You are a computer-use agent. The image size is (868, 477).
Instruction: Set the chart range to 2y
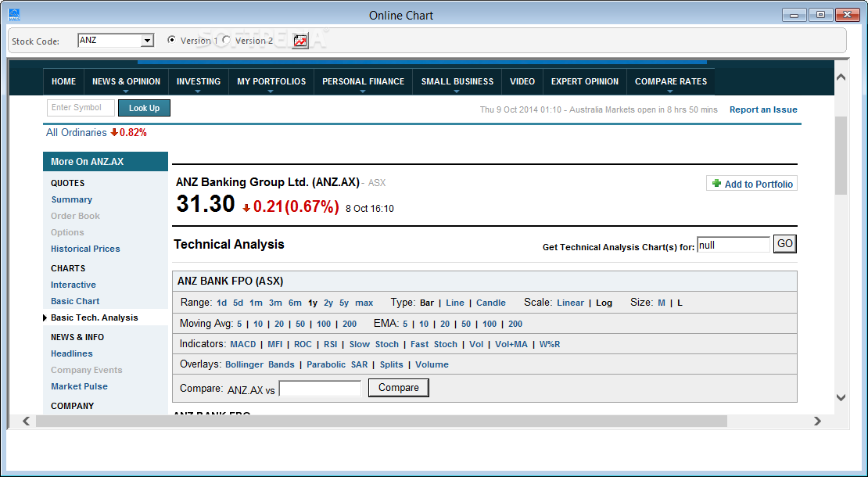328,303
